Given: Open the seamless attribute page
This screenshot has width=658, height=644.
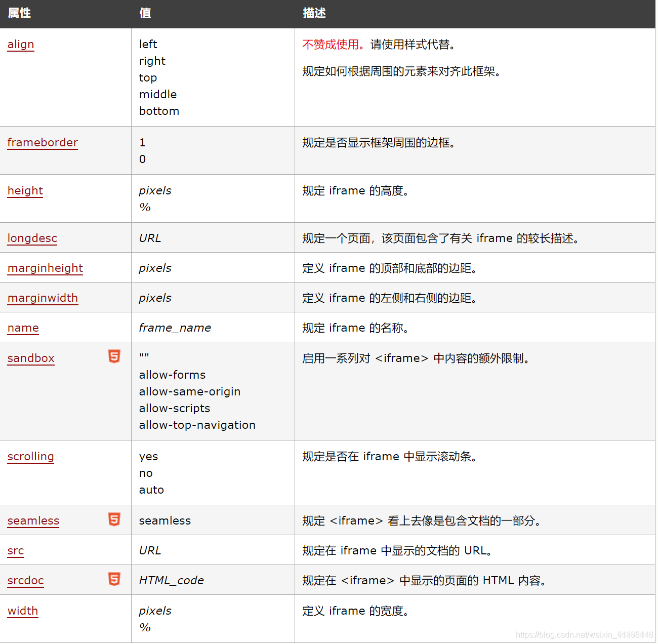Looking at the screenshot, I should 33,520.
